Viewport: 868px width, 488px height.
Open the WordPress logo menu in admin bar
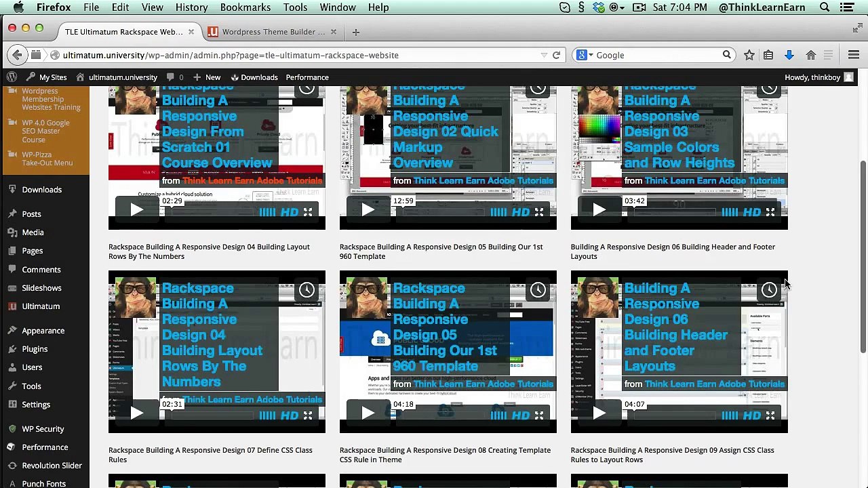pos(12,77)
